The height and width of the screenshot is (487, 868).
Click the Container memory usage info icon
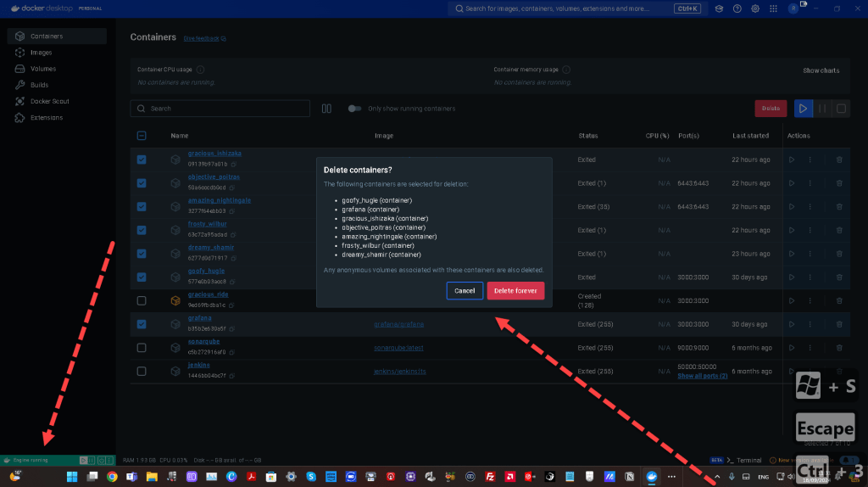click(566, 70)
